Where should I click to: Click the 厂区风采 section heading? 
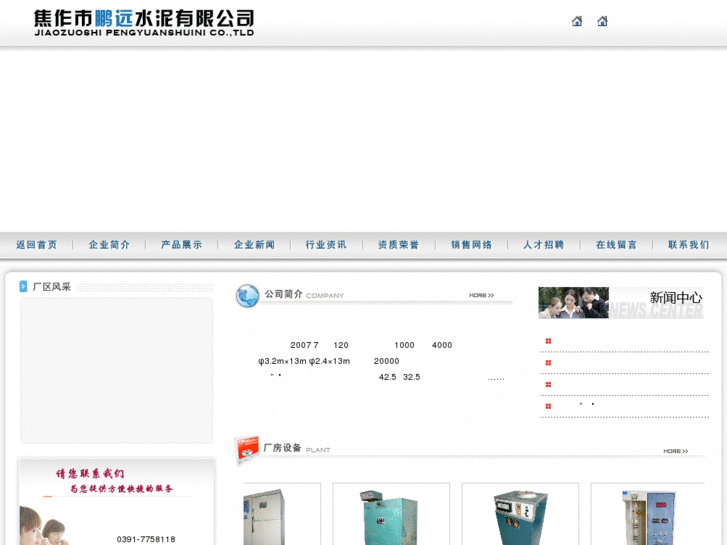coord(52,287)
